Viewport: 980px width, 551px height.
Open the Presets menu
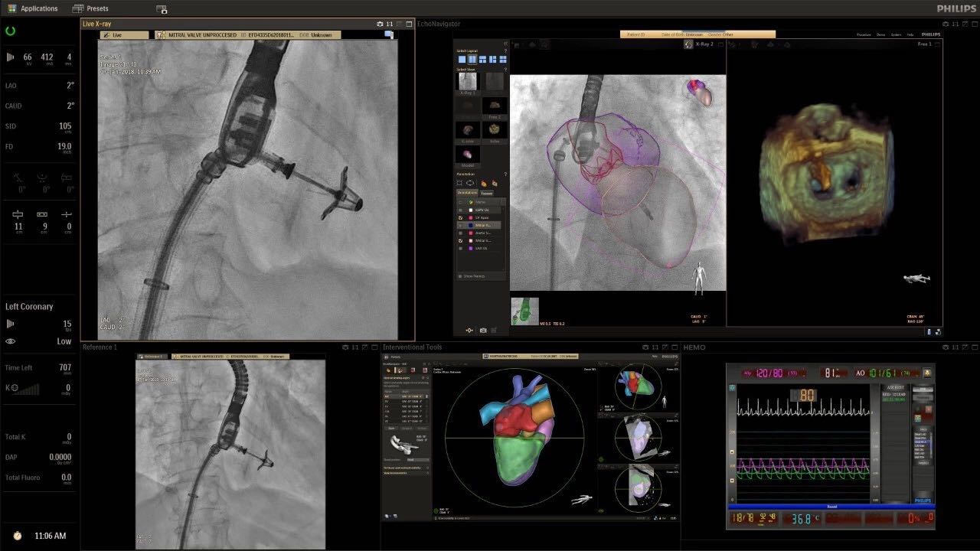90,8
